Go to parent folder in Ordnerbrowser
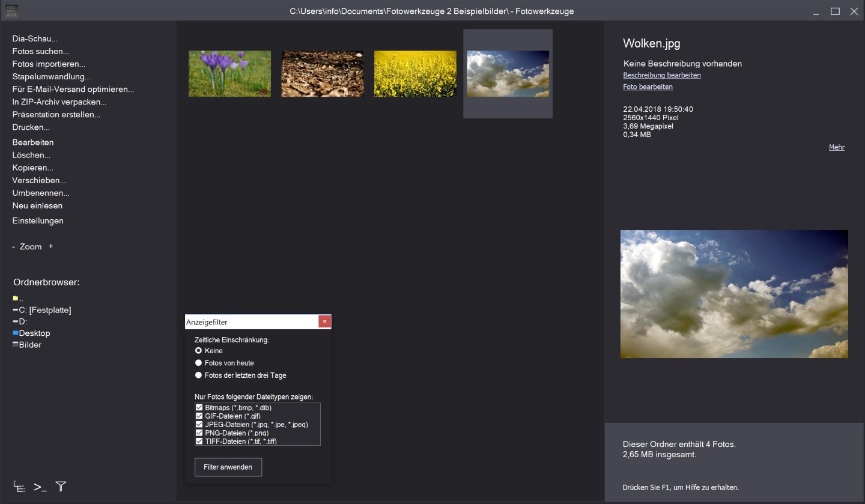 (18, 299)
